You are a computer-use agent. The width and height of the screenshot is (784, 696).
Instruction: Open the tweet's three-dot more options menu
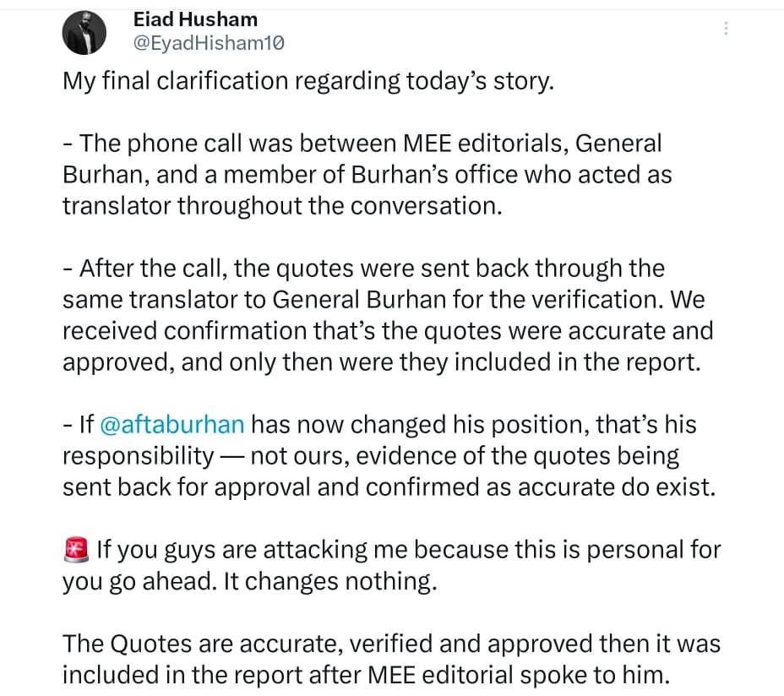pos(726,28)
